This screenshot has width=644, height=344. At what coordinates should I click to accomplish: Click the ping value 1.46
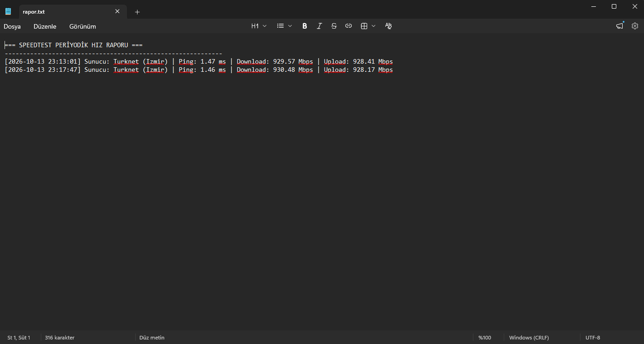click(208, 70)
